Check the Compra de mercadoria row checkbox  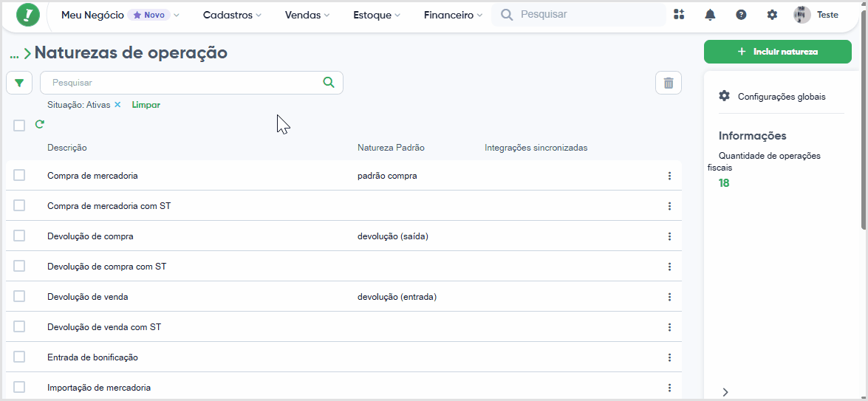point(19,175)
